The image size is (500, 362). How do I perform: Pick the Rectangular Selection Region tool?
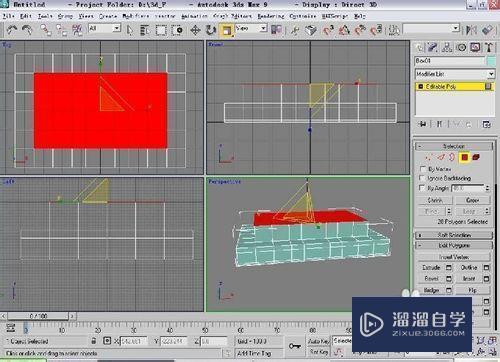coord(161,30)
